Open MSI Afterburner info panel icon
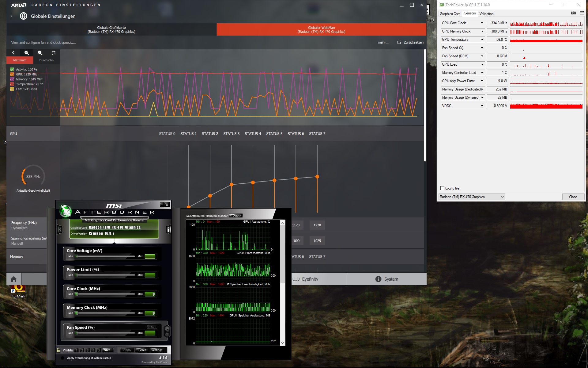 point(168,229)
